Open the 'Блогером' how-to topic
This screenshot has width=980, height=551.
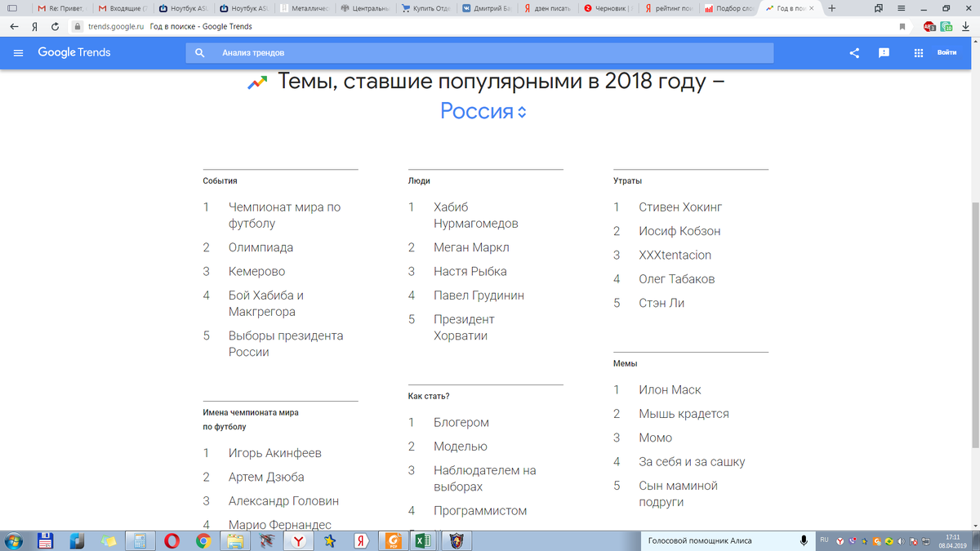tap(461, 423)
